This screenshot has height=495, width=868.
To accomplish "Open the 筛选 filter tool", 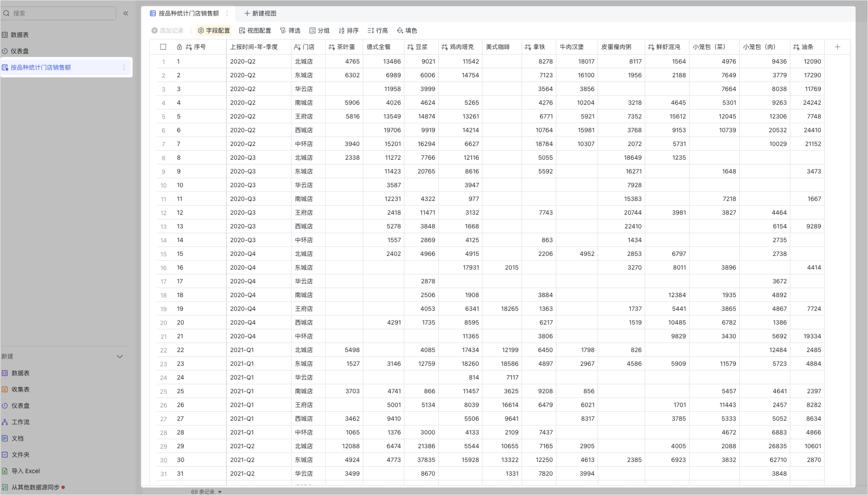I will [x=290, y=30].
